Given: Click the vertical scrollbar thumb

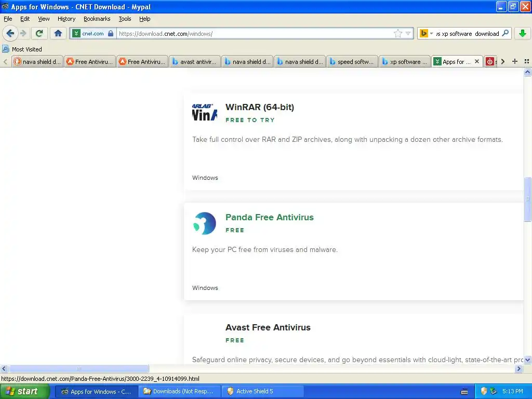Looking at the screenshot, I should pos(527,199).
